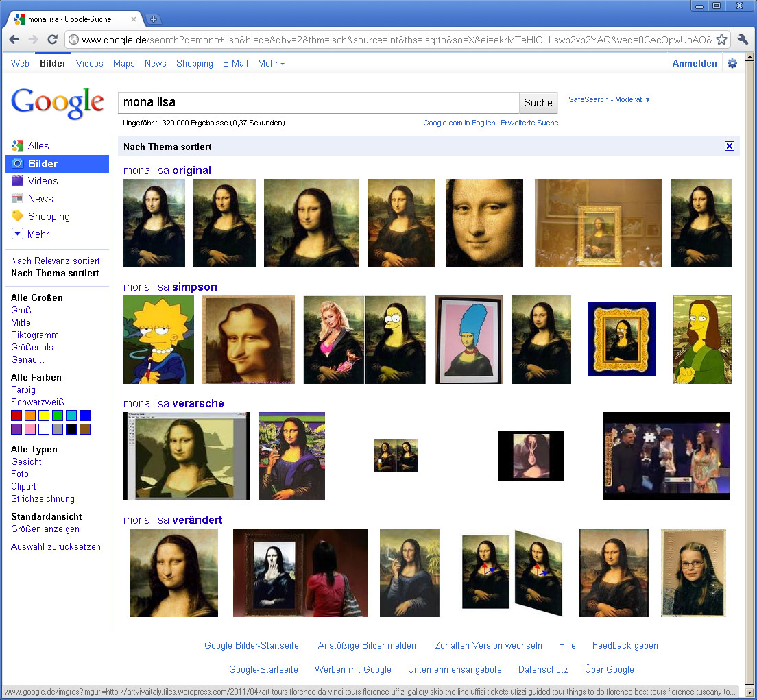
Task: Open E-Mail in top navigation bar
Action: pos(235,63)
